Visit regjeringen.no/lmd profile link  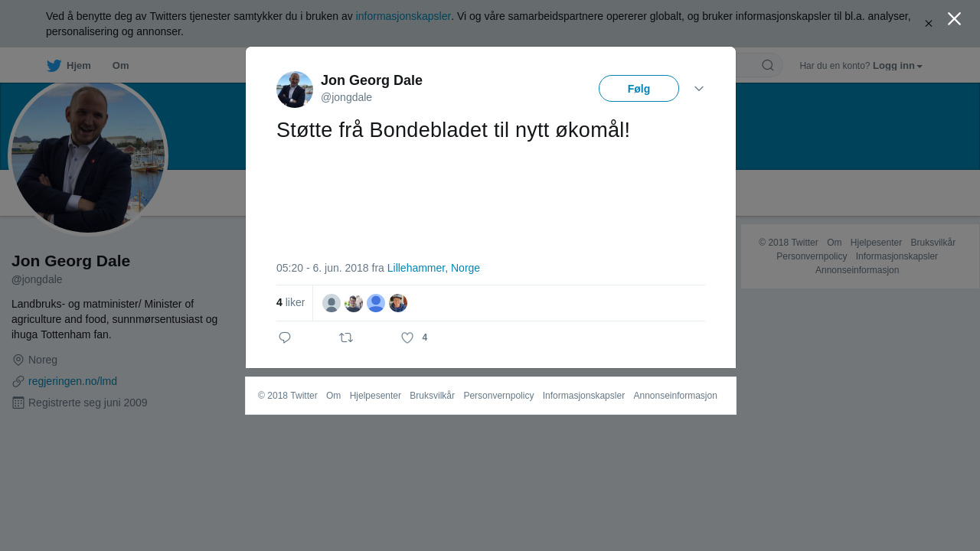[73, 381]
